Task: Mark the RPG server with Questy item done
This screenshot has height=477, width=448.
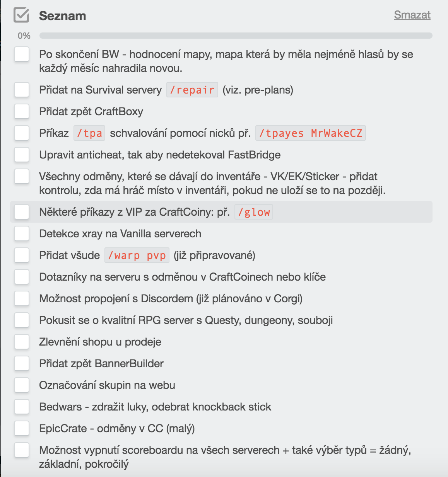Action: point(22,320)
